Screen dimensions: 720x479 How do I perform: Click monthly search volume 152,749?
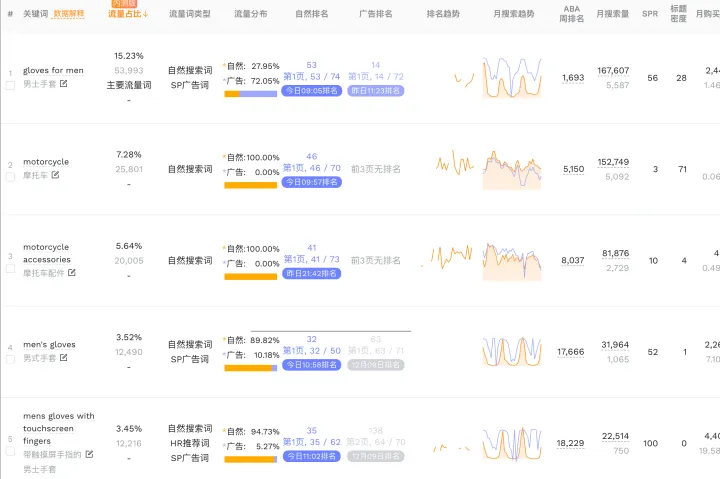pos(613,162)
